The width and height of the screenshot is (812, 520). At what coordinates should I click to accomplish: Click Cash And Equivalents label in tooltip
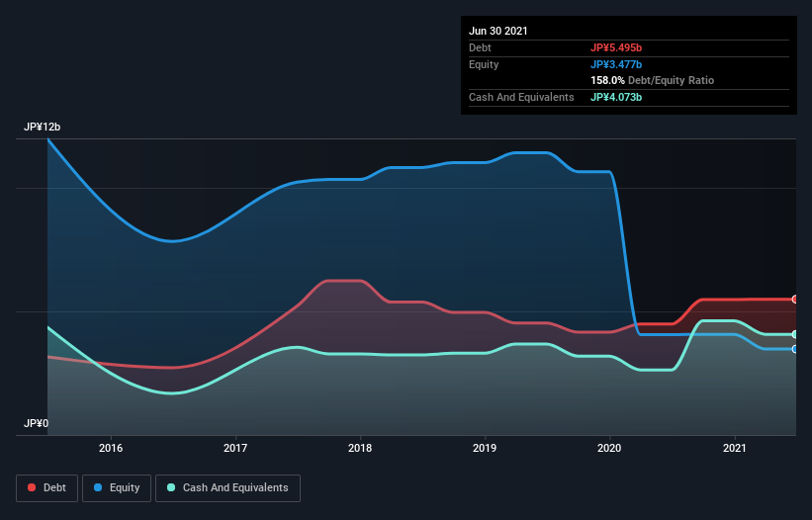pyautogui.click(x=521, y=97)
